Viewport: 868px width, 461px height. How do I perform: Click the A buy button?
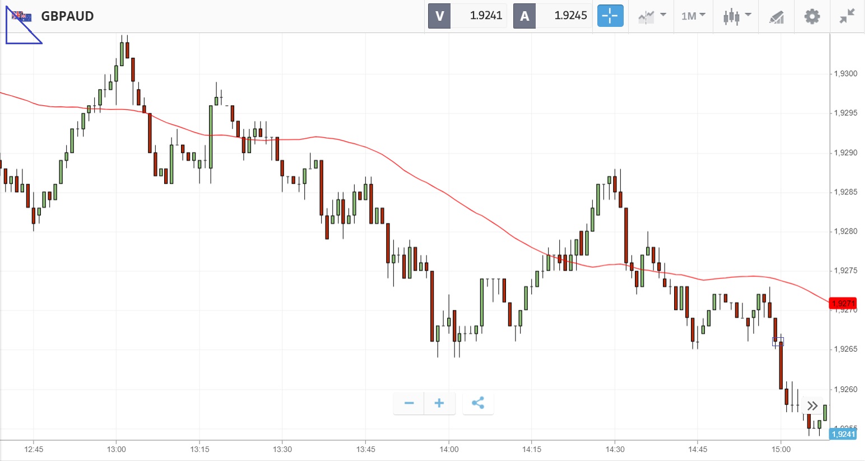tap(524, 16)
